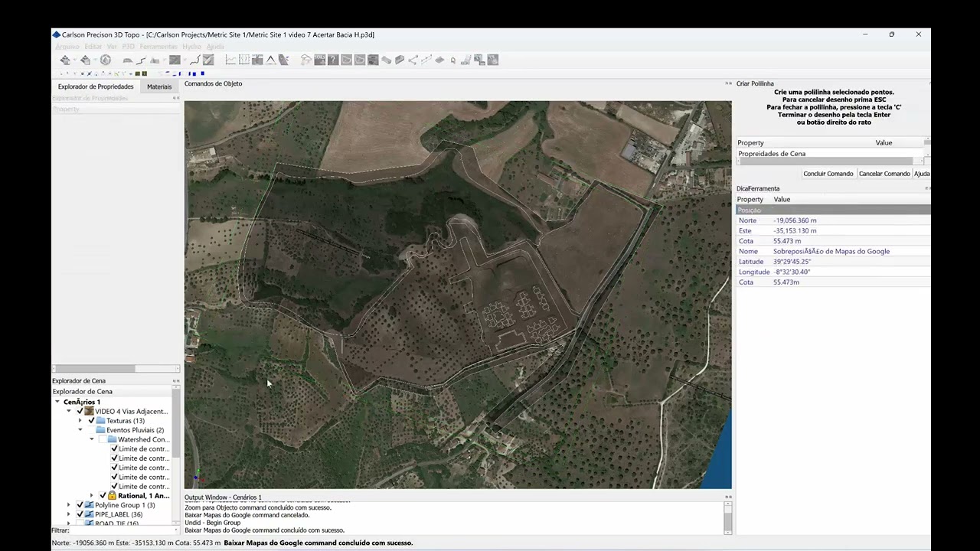980x551 pixels.
Task: Click the small magnifier toolbar icon
Action: click(453, 60)
